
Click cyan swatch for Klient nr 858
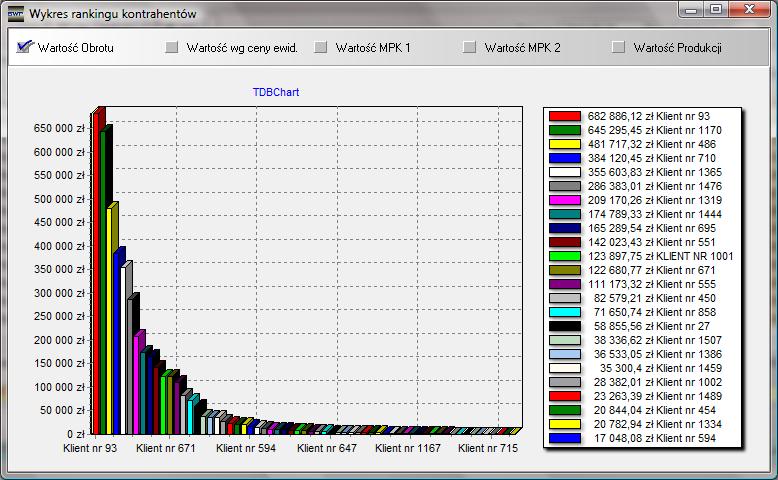click(x=565, y=312)
